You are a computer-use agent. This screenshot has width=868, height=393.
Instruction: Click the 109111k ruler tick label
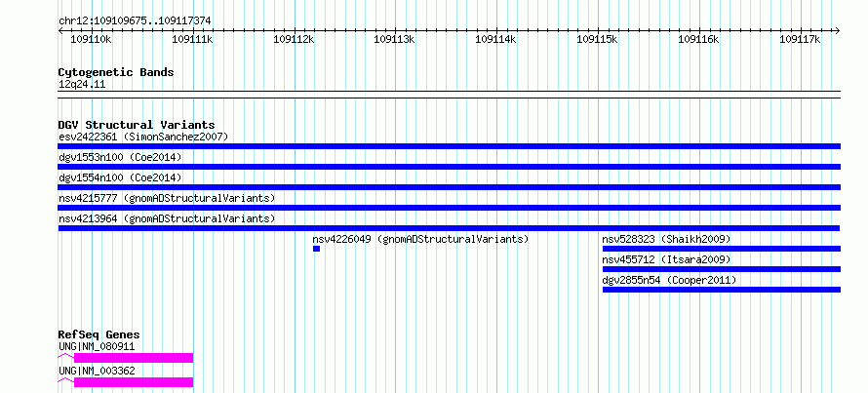(193, 40)
